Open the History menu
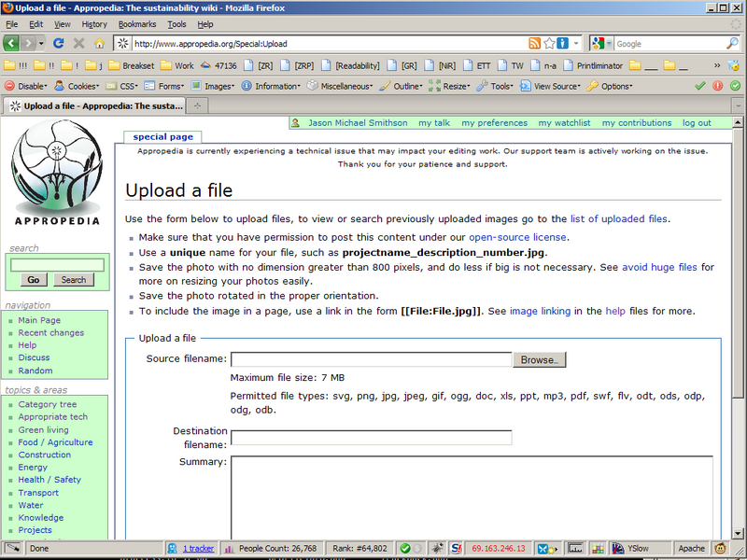The image size is (747, 560). 94,24
